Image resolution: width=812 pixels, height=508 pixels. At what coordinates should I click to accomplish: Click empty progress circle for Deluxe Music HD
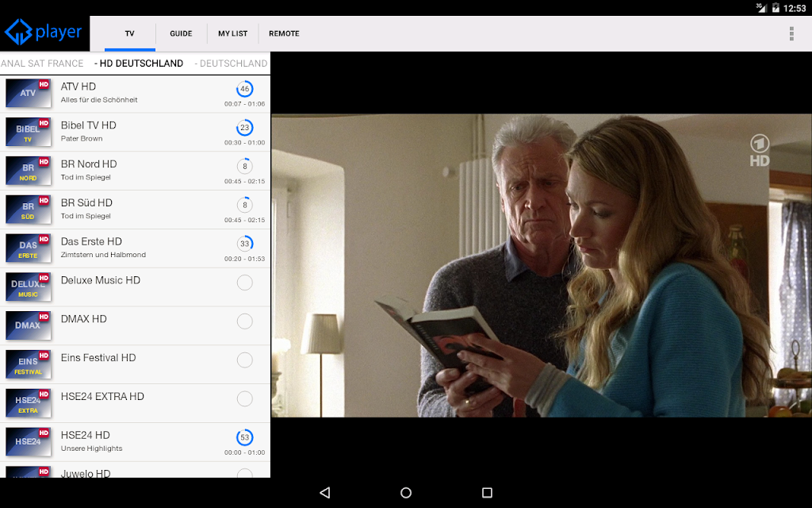tap(245, 283)
